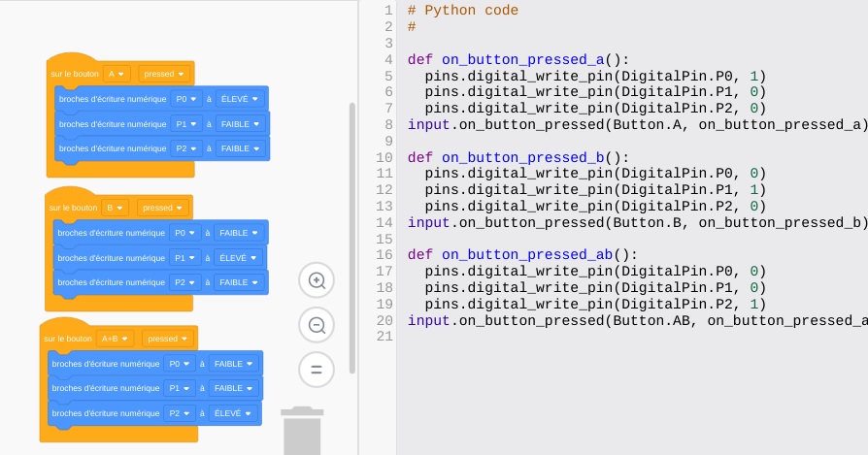Open button B dropdown in second event block
868x455 pixels.
pos(116,208)
